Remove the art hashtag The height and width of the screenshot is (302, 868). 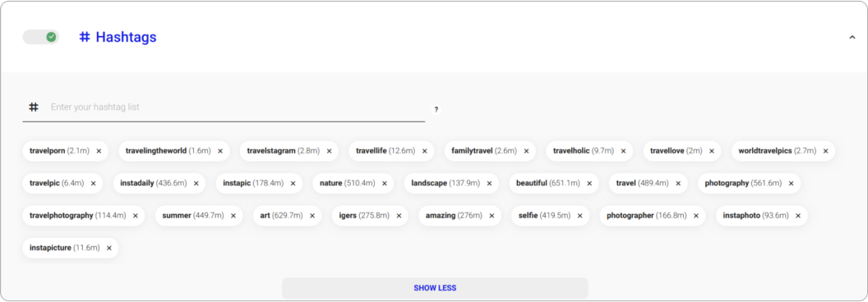pyautogui.click(x=312, y=216)
